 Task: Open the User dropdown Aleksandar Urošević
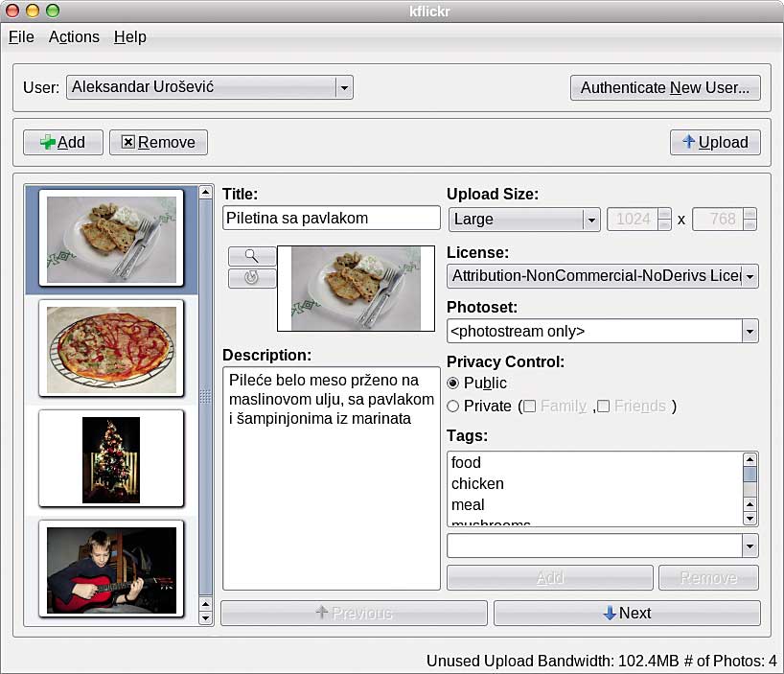210,87
